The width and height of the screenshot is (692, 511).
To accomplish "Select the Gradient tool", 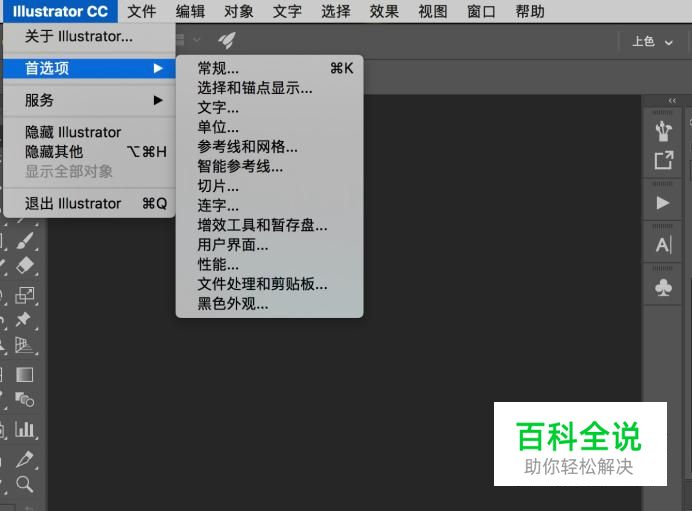I will 25,375.
